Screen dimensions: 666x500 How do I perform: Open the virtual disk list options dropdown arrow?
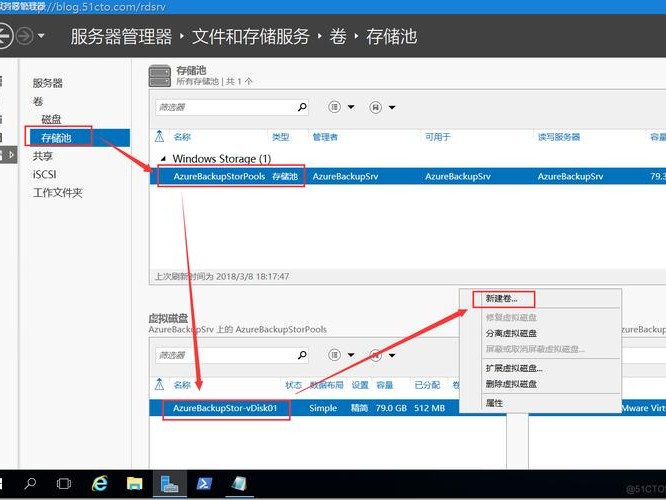point(351,355)
